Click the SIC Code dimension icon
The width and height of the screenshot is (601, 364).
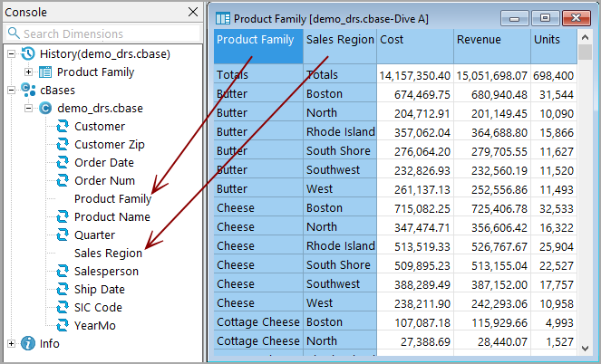point(63,308)
